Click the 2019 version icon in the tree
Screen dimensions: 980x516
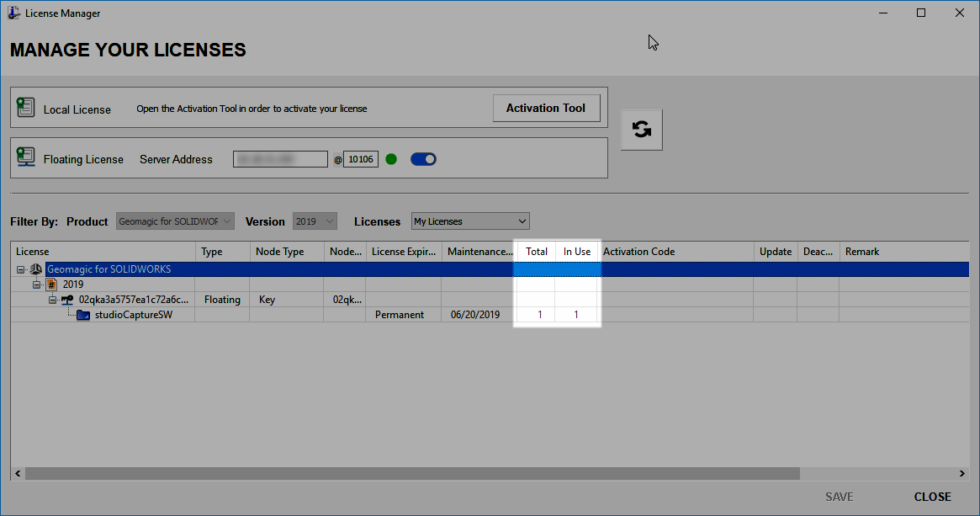tap(50, 284)
